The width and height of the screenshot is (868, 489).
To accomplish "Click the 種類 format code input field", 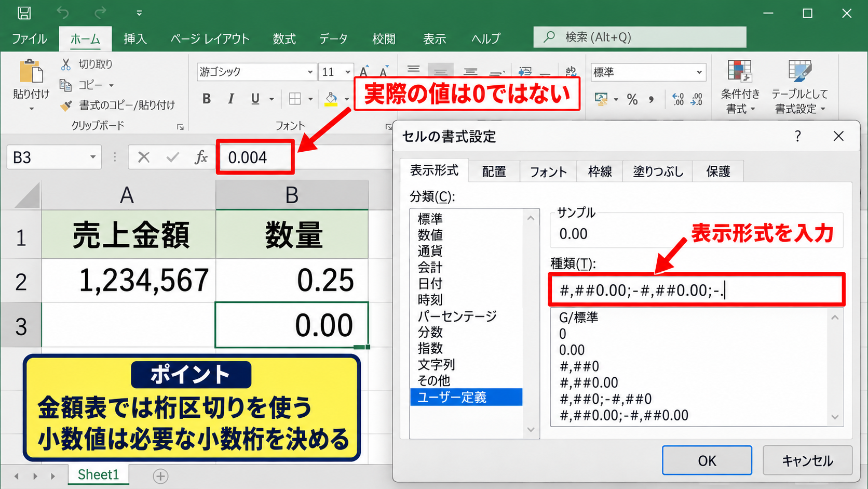I will tap(697, 290).
